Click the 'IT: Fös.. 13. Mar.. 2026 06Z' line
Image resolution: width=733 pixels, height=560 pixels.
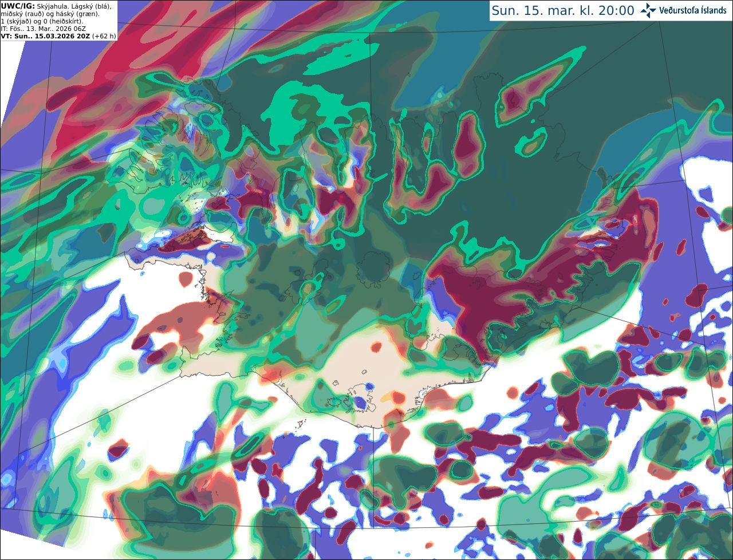click(44, 28)
